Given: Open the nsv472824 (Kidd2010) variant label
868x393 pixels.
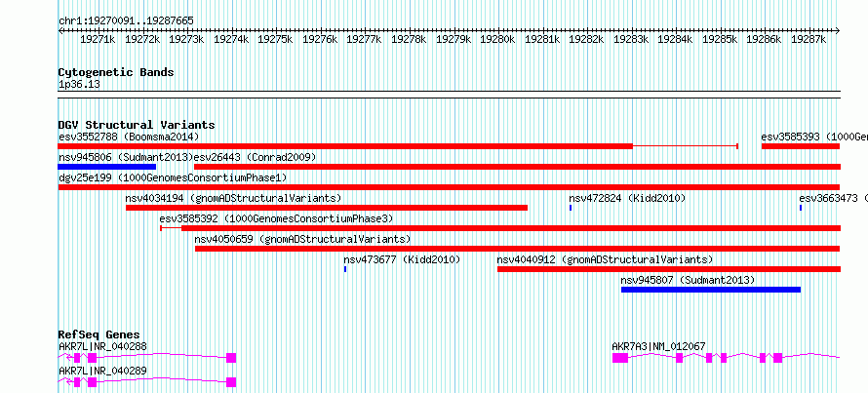Looking at the screenshot, I should coord(627,198).
